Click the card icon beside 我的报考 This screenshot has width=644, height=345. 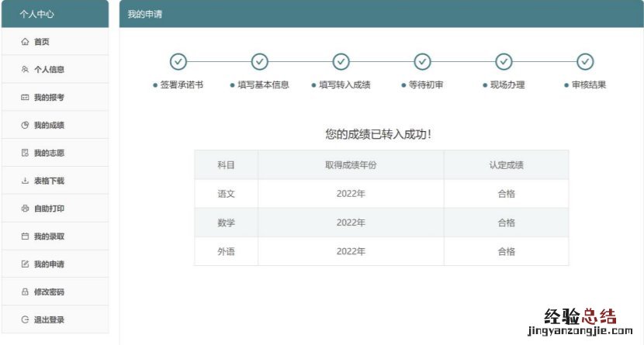[x=25, y=97]
